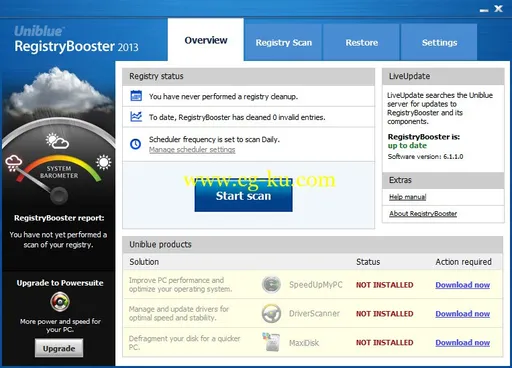Click the Upgrade button
This screenshot has height=368, width=512.
[x=59, y=348]
